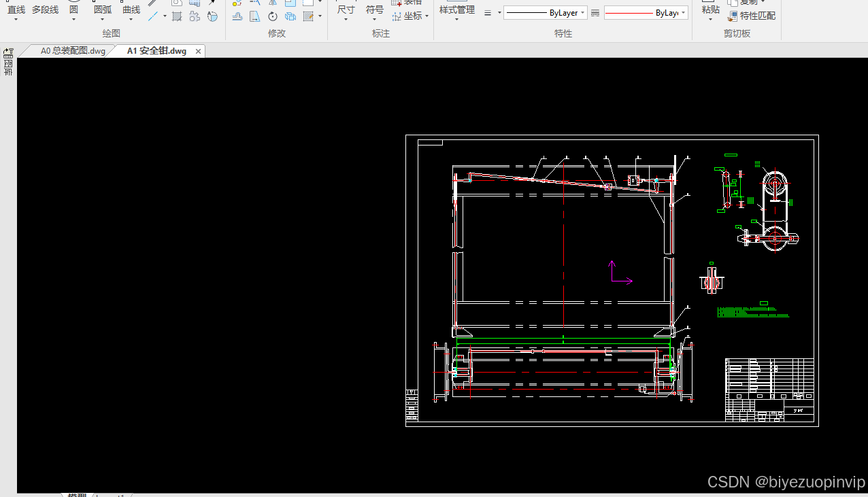Select the blue construction line icon
This screenshot has height=497, width=868.
point(154,16)
